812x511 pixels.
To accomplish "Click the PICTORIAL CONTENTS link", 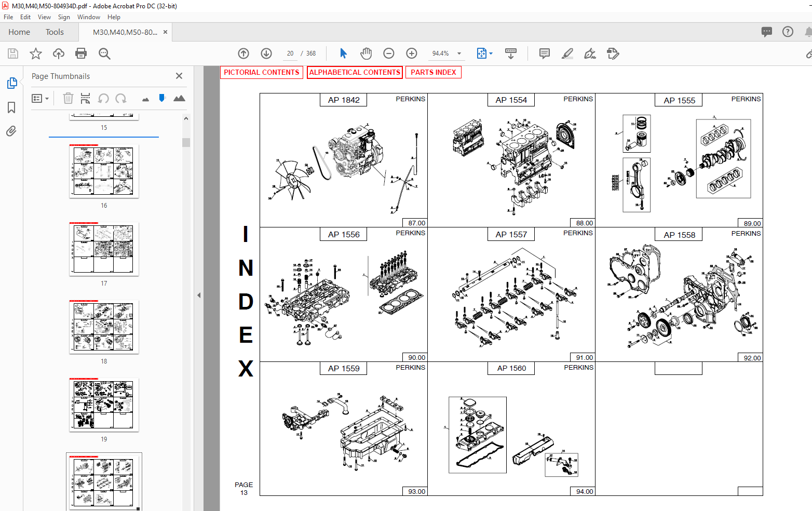I will point(262,72).
